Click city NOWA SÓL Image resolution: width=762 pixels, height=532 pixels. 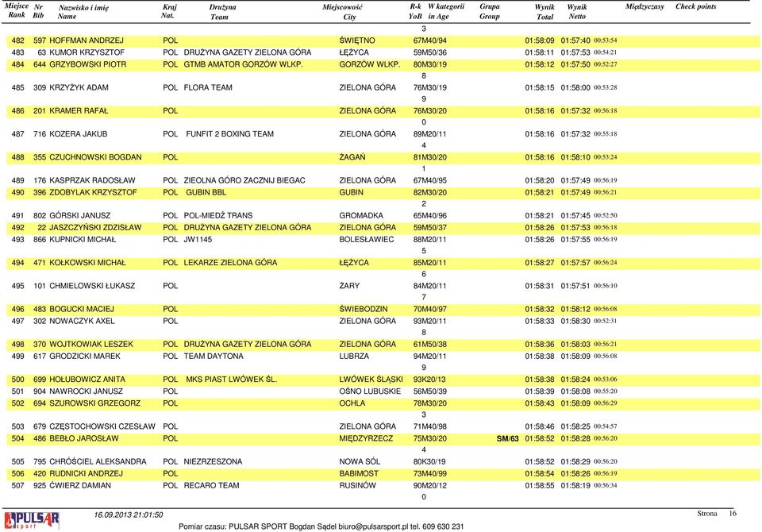[x=360, y=461]
